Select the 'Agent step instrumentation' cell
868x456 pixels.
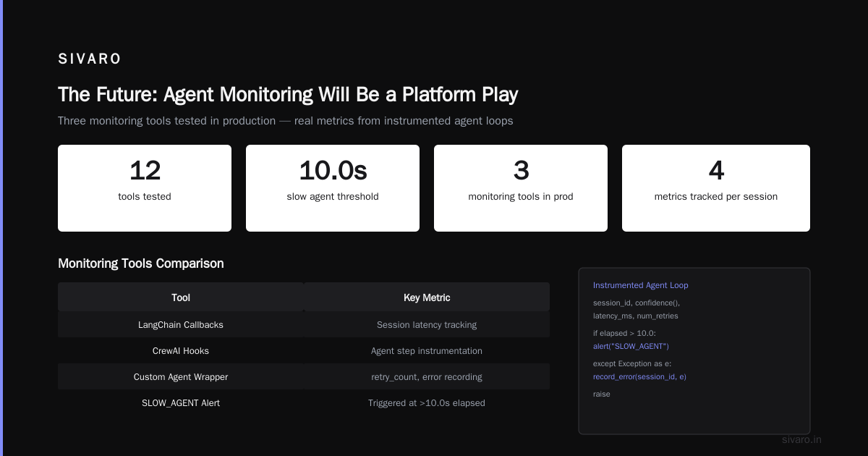pyautogui.click(x=427, y=351)
